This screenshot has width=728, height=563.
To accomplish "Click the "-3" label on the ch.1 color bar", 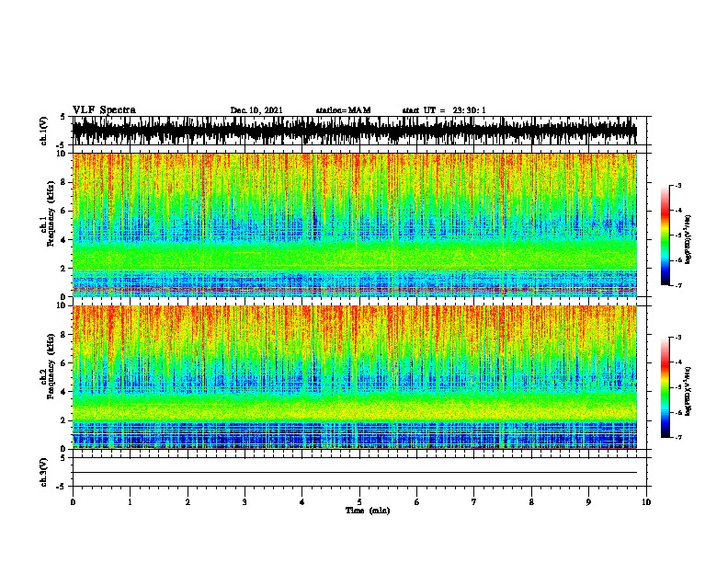I will click(678, 186).
